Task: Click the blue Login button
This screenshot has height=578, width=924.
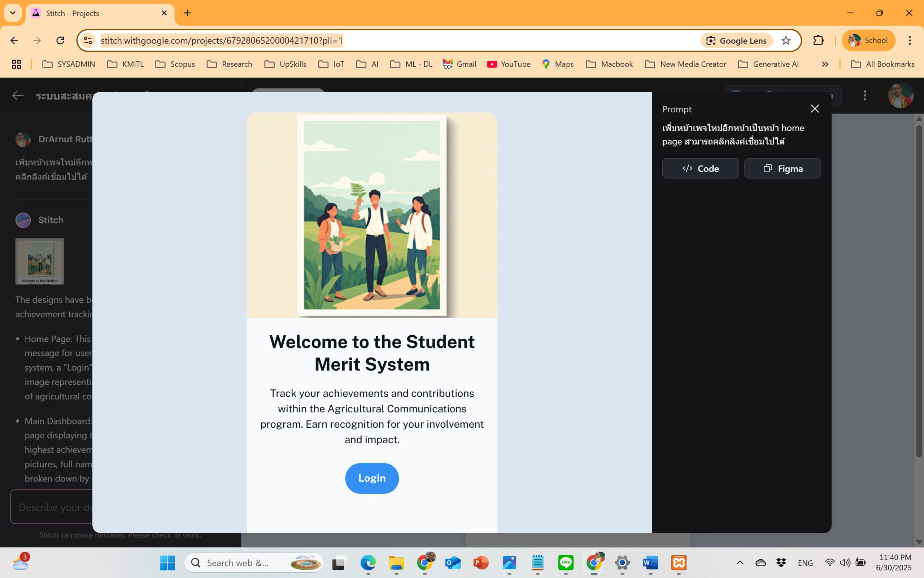Action: pyautogui.click(x=372, y=478)
